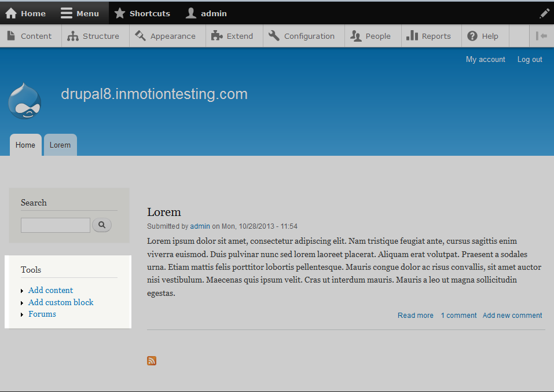Viewport: 554px width, 392px height.
Task: Open Appearance admin menu
Action: (167, 36)
